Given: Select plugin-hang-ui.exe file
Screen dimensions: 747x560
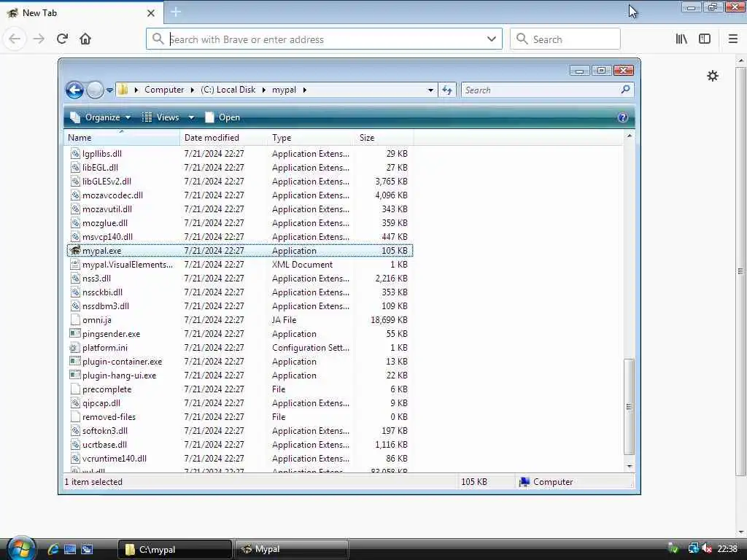Looking at the screenshot, I should tap(119, 376).
